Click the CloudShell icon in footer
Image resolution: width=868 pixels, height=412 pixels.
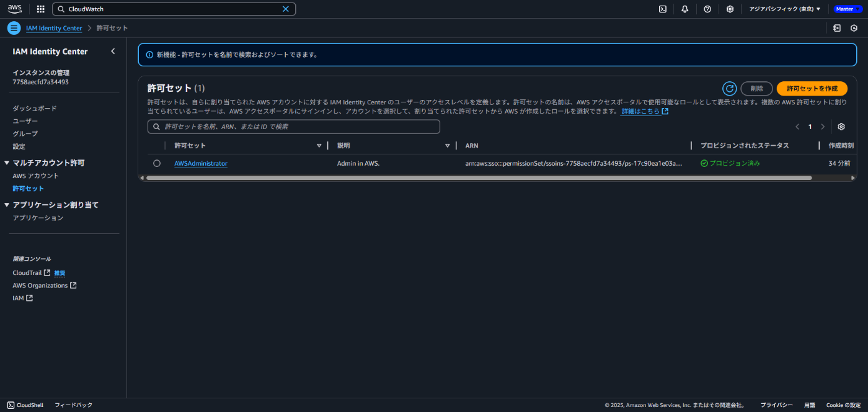point(11,405)
